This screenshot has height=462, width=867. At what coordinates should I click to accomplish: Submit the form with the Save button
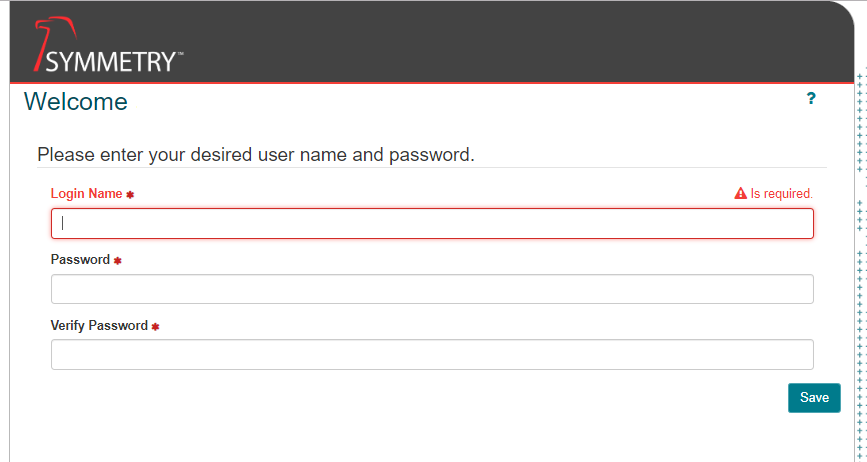tap(814, 398)
